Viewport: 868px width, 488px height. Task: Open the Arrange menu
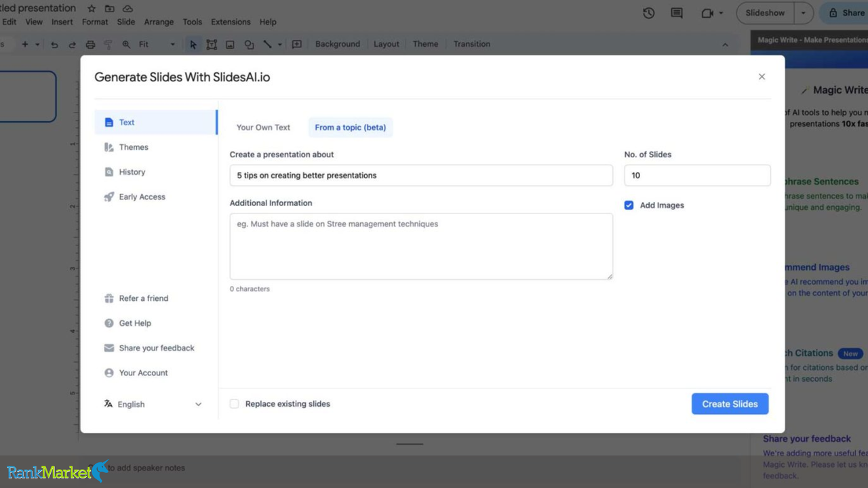click(159, 22)
